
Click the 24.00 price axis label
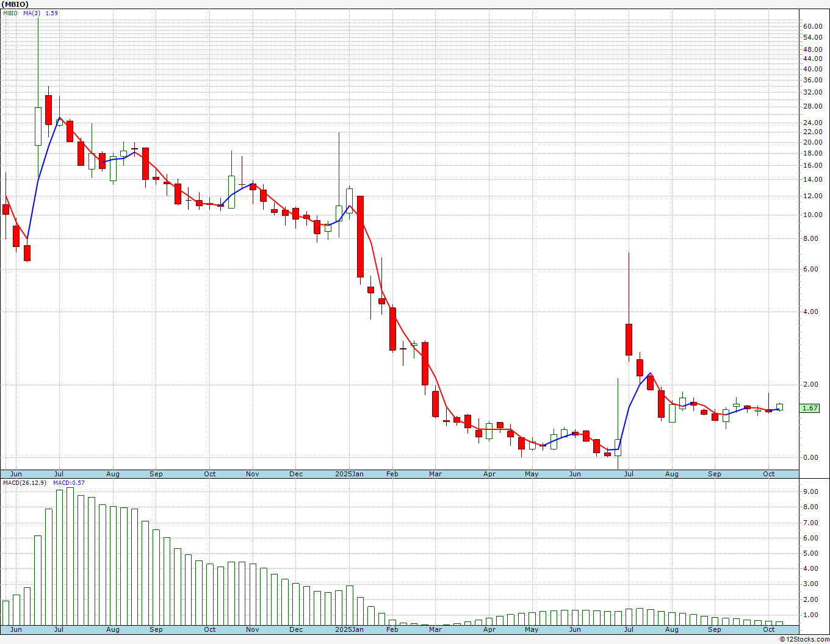[812, 123]
